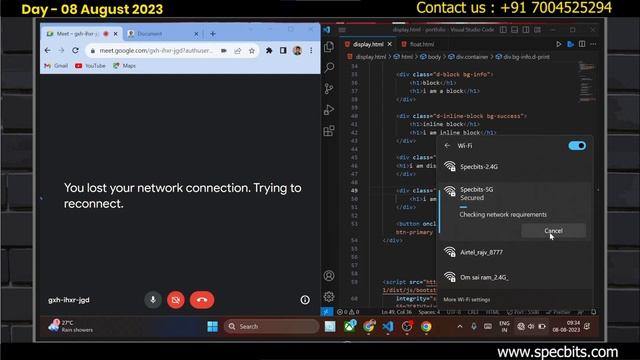Viewport: 640px width, 360px height.
Task: Toggle VS Code panel layout icon
Action: (515, 30)
